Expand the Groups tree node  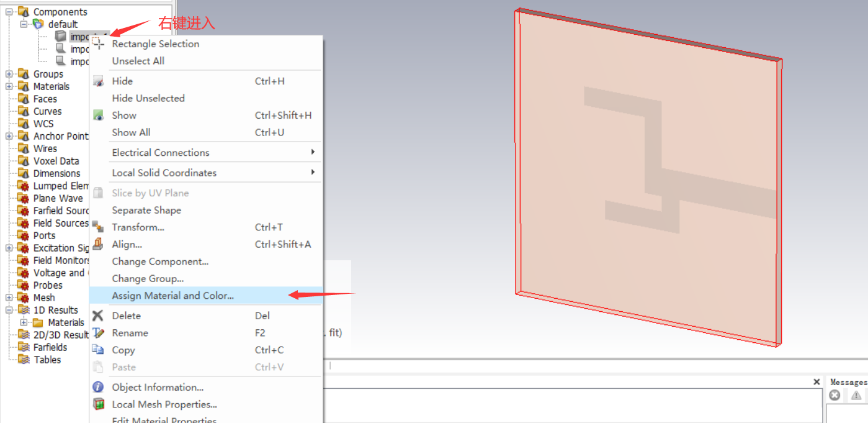(9, 74)
